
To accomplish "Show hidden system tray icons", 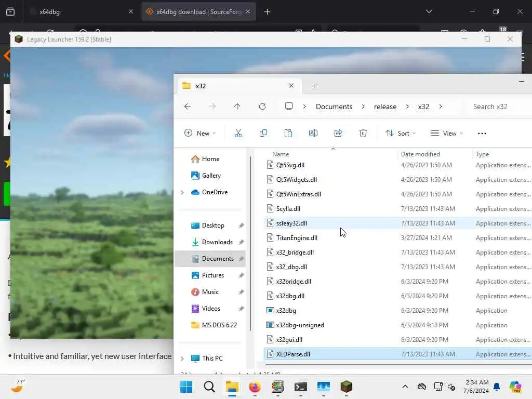I will (405, 387).
